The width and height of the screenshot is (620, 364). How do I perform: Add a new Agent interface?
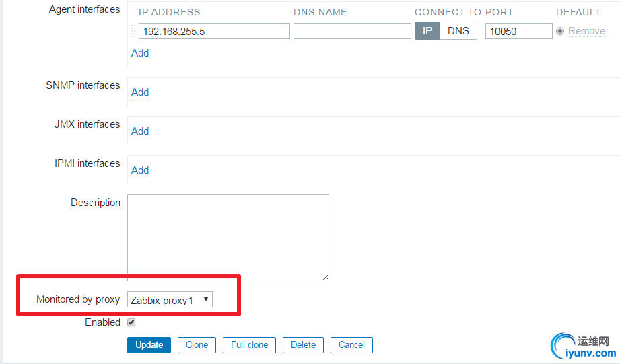click(140, 53)
